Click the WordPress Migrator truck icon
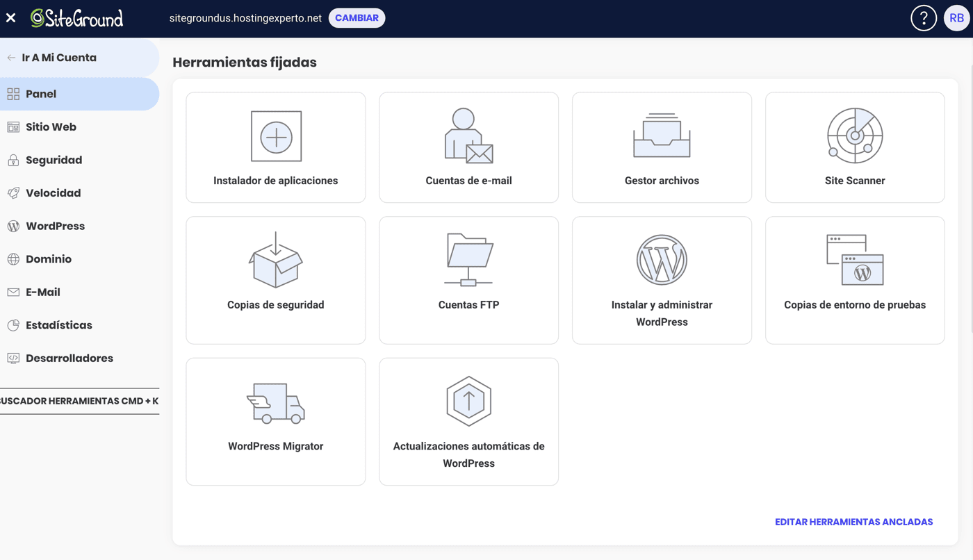The height and width of the screenshot is (560, 973). pyautogui.click(x=276, y=402)
